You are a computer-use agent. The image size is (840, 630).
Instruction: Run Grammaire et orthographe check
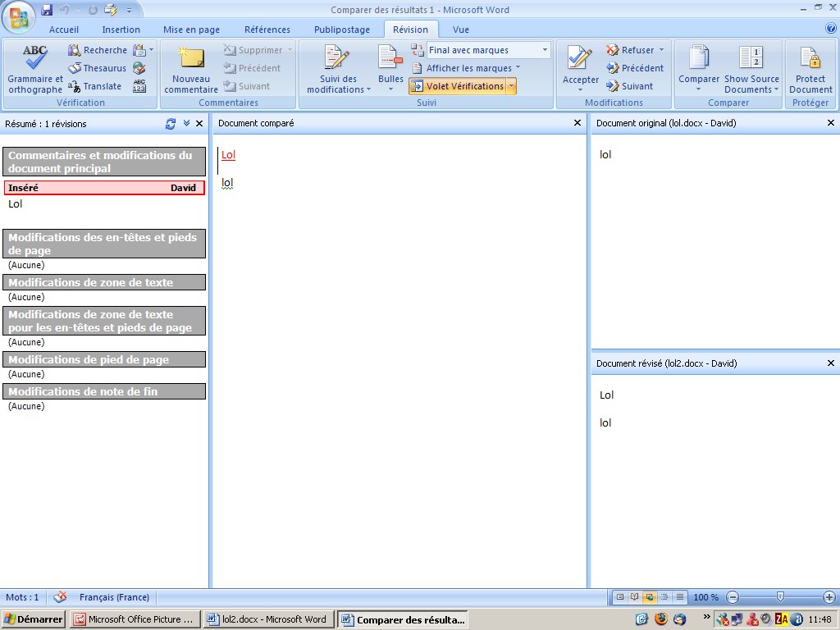tap(35, 70)
